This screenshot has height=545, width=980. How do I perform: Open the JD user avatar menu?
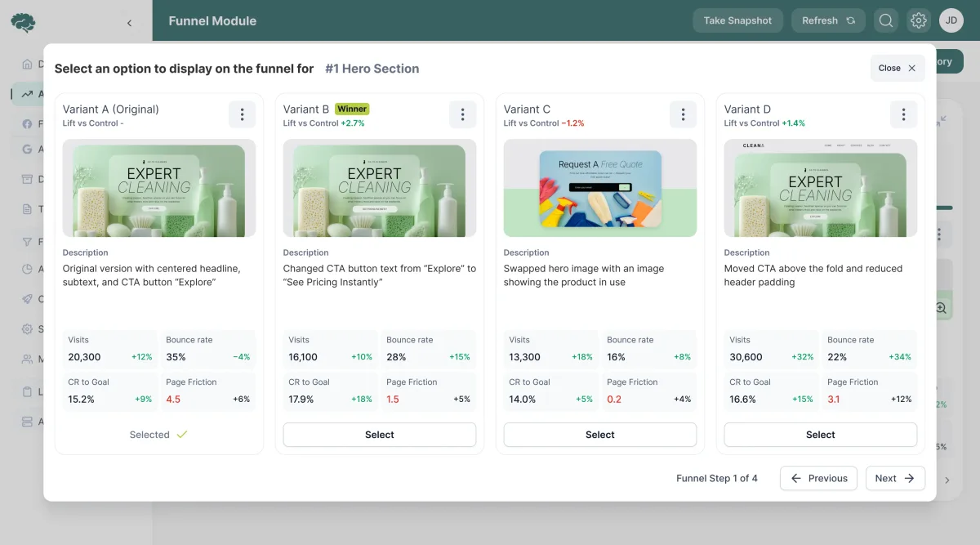pos(951,20)
